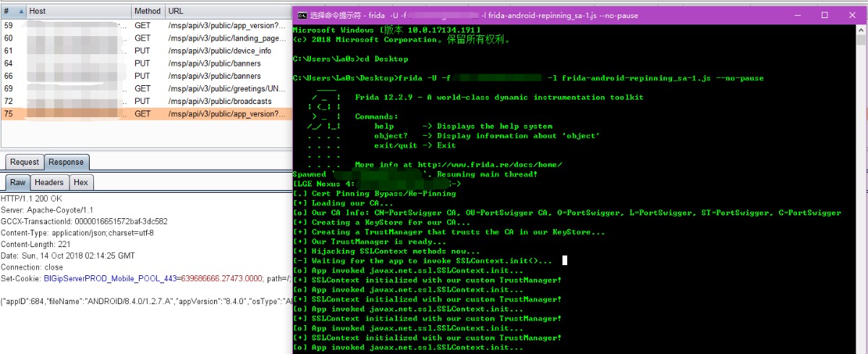
Task: Click the frida -U -f command line
Action: tap(528, 78)
